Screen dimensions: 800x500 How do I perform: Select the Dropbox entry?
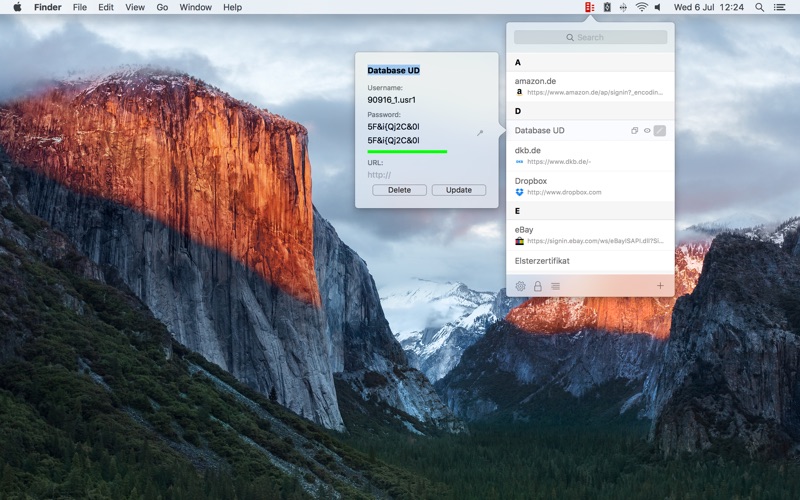click(x=590, y=186)
